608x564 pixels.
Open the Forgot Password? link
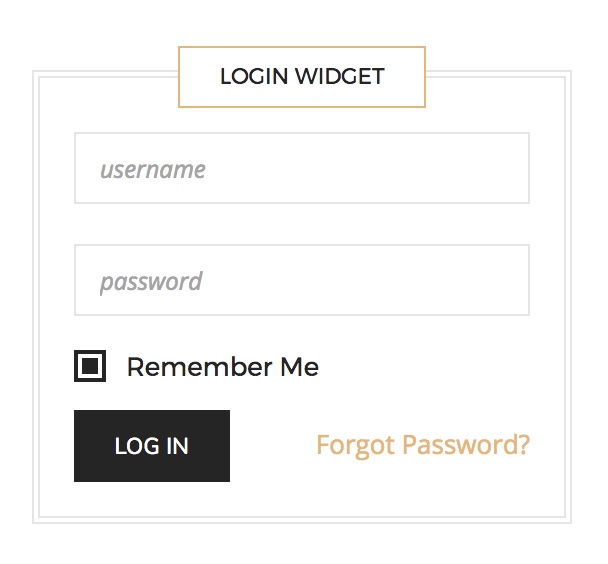tap(423, 445)
